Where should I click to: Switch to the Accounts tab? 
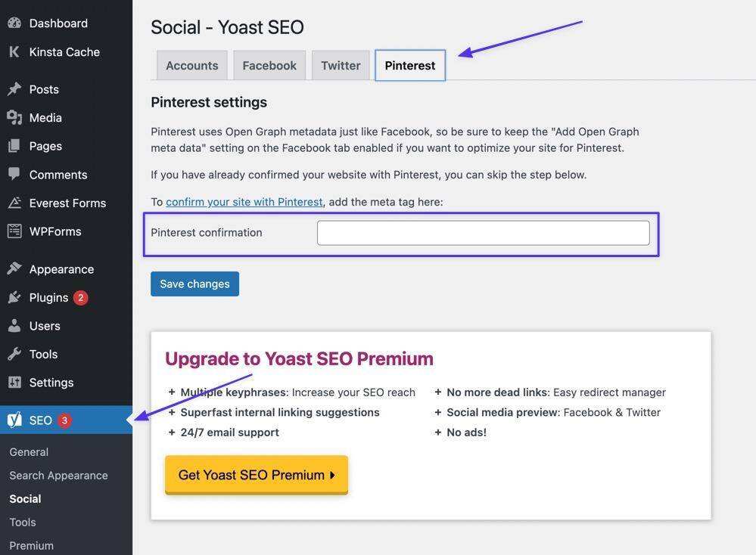coord(191,66)
